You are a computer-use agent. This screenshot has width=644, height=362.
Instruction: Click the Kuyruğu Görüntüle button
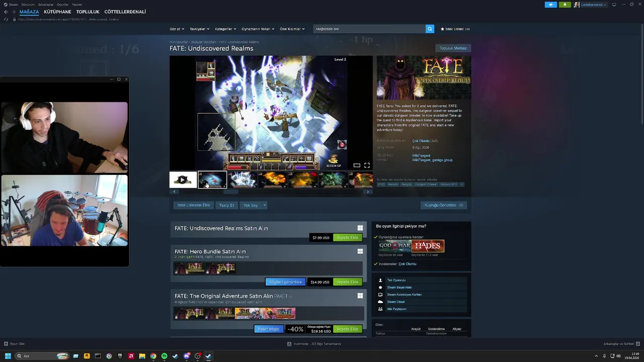pyautogui.click(x=444, y=205)
